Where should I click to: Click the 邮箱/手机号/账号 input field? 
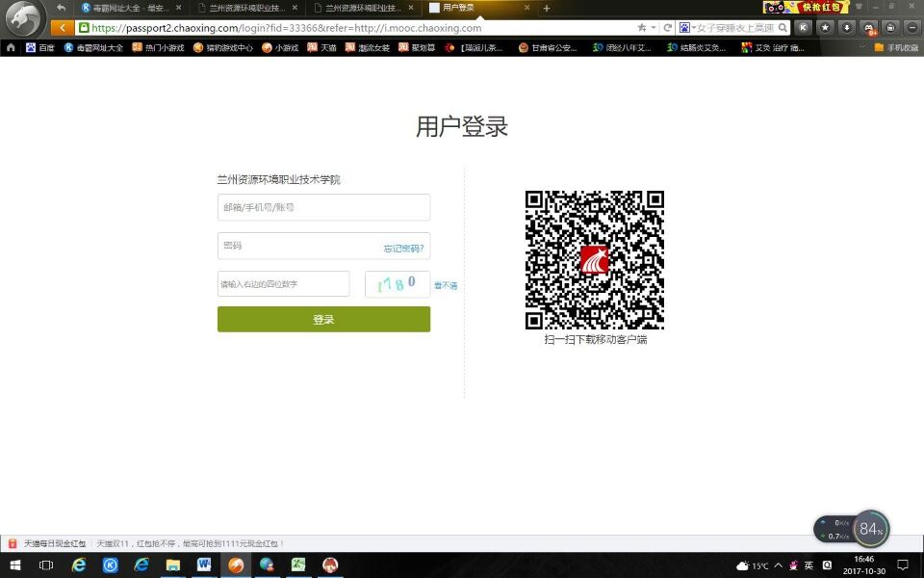(323, 207)
